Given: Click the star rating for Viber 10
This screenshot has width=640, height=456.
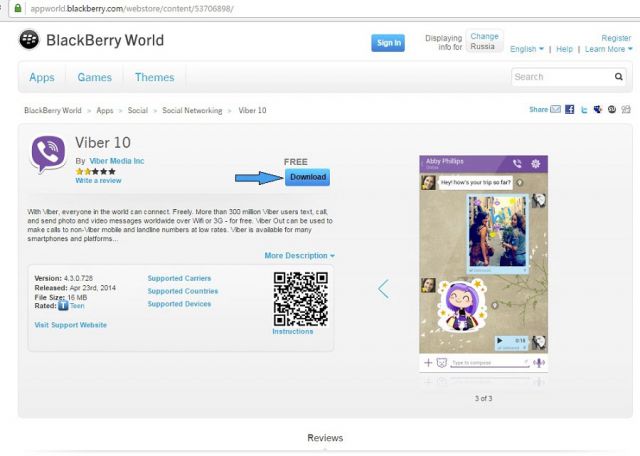Looking at the screenshot, I should click(x=96, y=171).
